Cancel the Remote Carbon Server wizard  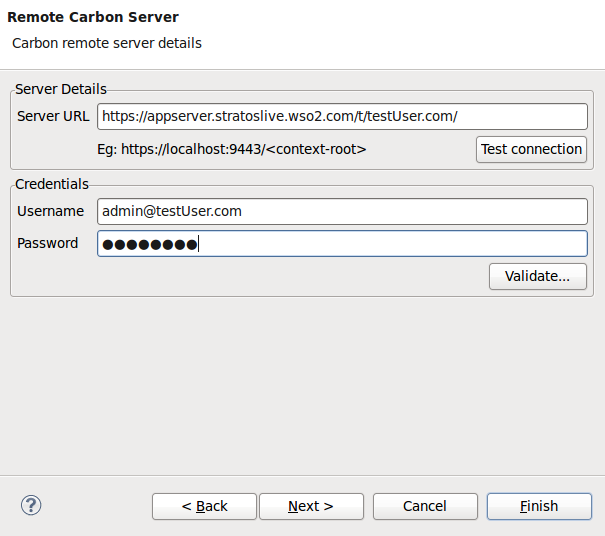(425, 506)
